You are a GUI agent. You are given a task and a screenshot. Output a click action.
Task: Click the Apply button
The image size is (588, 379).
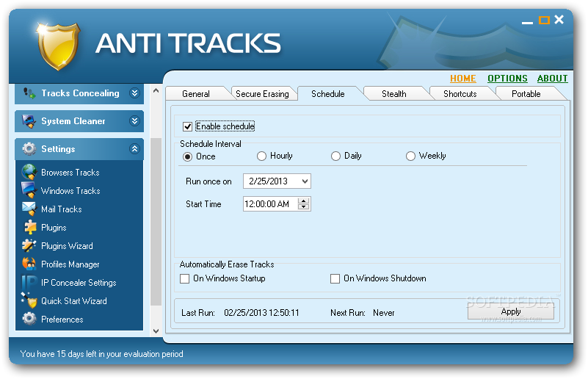510,311
